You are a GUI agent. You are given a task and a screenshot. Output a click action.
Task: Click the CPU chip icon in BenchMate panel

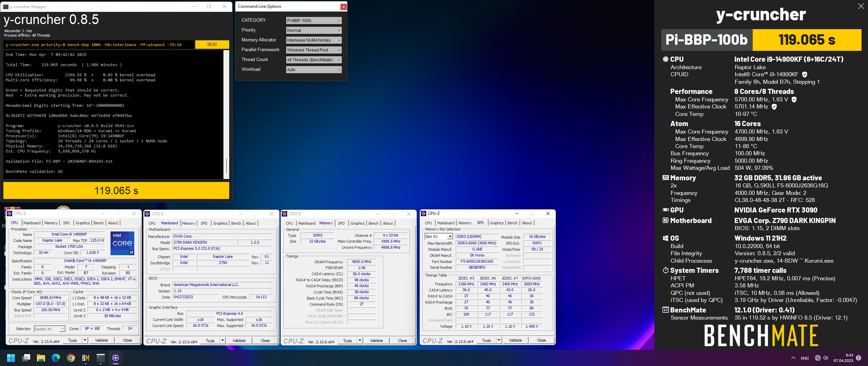click(x=666, y=59)
